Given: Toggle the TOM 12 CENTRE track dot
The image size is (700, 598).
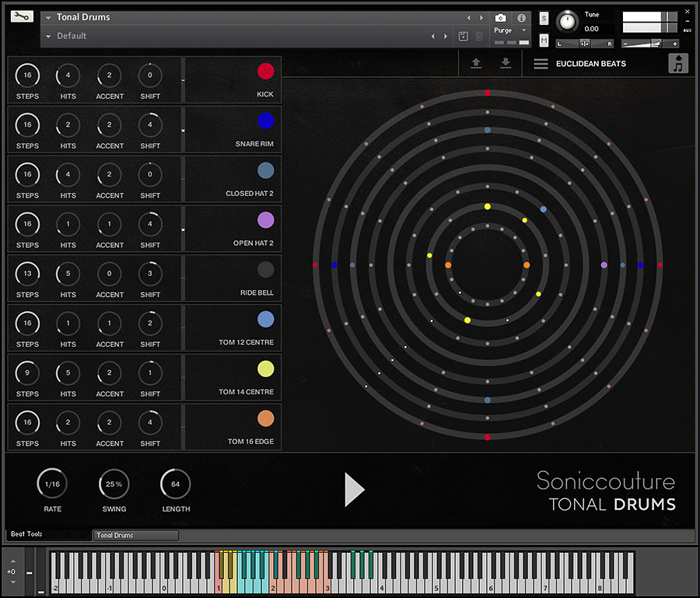Looking at the screenshot, I should point(266,319).
